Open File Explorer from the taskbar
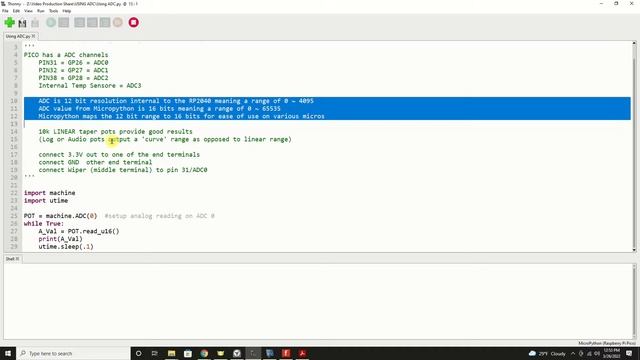 [x=171, y=353]
